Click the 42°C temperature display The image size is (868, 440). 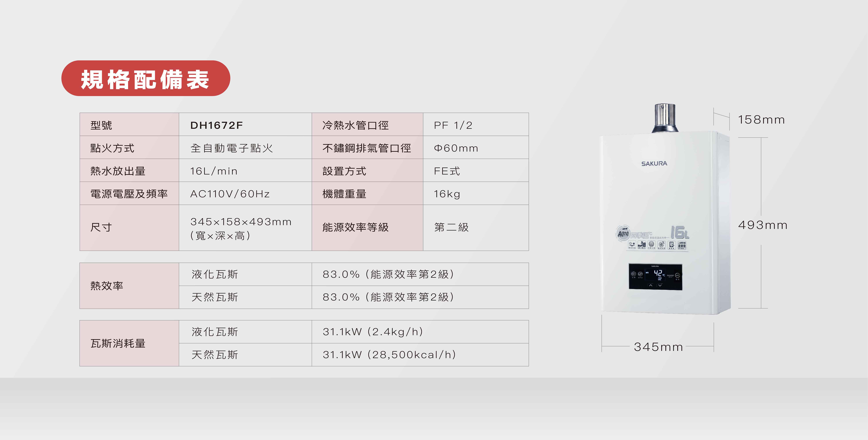tap(658, 274)
